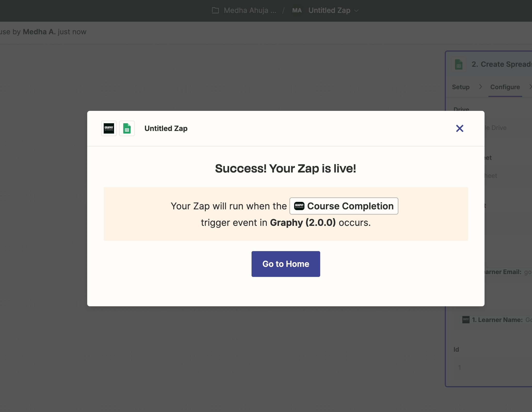Image resolution: width=532 pixels, height=412 pixels.
Task: Click the Google Sheets icon in dialog header
Action: tap(127, 128)
